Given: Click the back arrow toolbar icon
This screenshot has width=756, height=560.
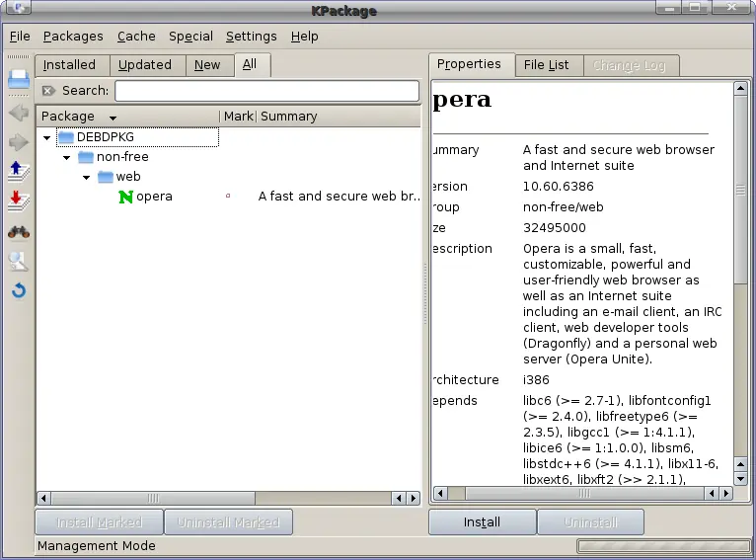Looking at the screenshot, I should point(19,114).
